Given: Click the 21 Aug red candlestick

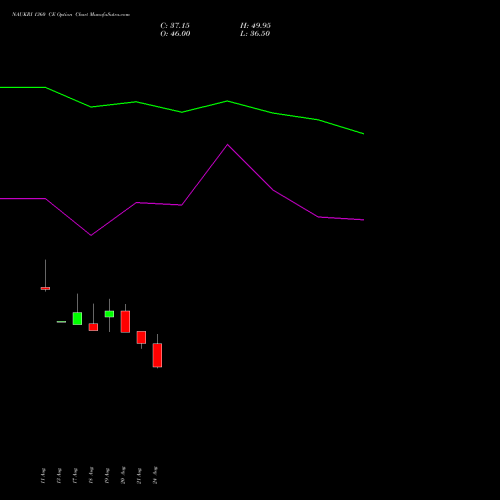Looking at the screenshot, I should coord(141,337).
